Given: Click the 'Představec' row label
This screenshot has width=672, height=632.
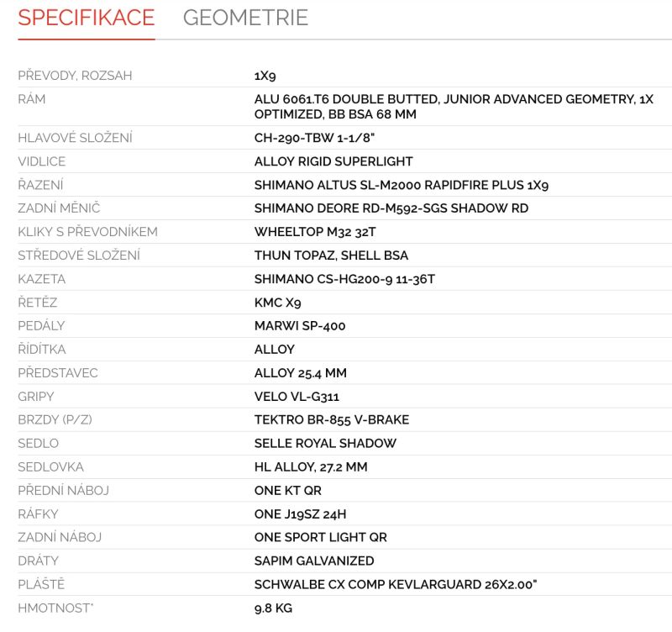Looking at the screenshot, I should coord(57,373).
